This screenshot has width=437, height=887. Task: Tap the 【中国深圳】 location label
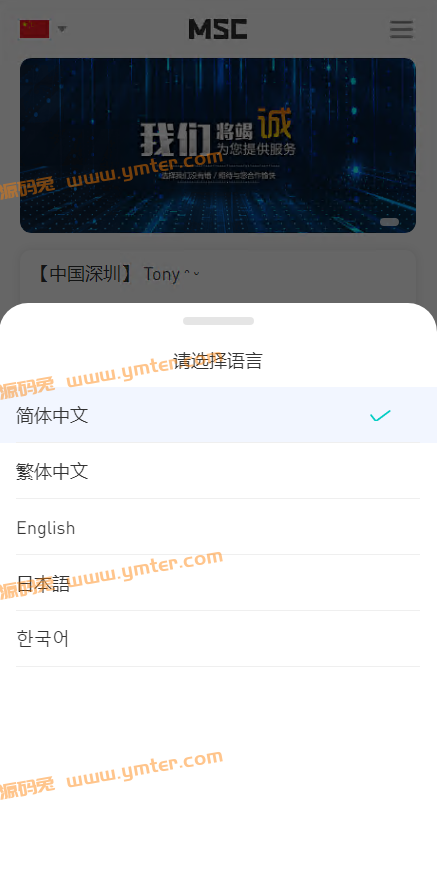coord(85,274)
